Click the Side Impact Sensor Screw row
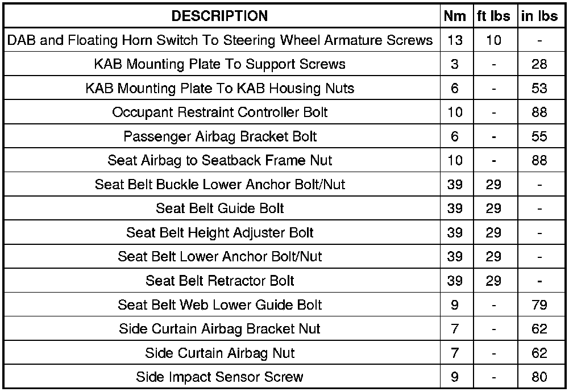Viewport: 573px width, 392px height. (219, 377)
